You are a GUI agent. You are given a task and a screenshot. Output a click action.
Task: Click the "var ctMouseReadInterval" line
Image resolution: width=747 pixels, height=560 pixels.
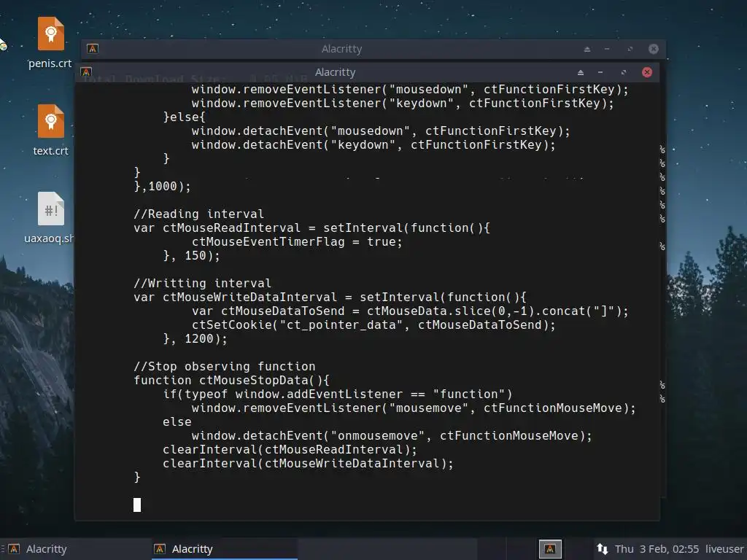[311, 228]
